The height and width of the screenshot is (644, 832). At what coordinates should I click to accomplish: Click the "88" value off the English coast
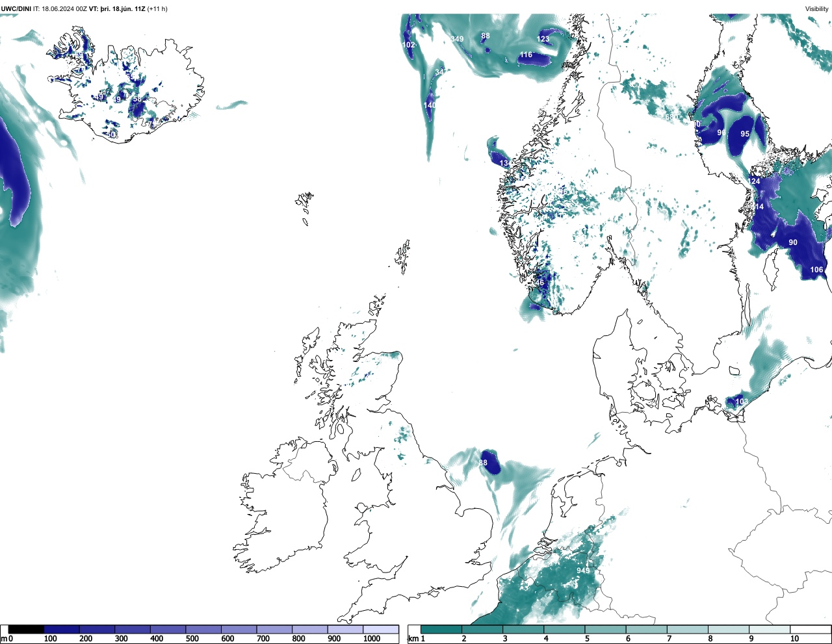click(x=483, y=463)
